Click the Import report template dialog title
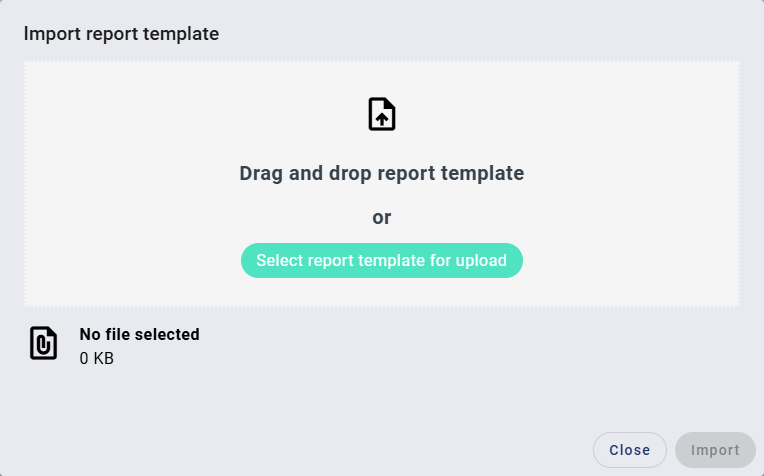Image resolution: width=764 pixels, height=476 pixels. 121,34
